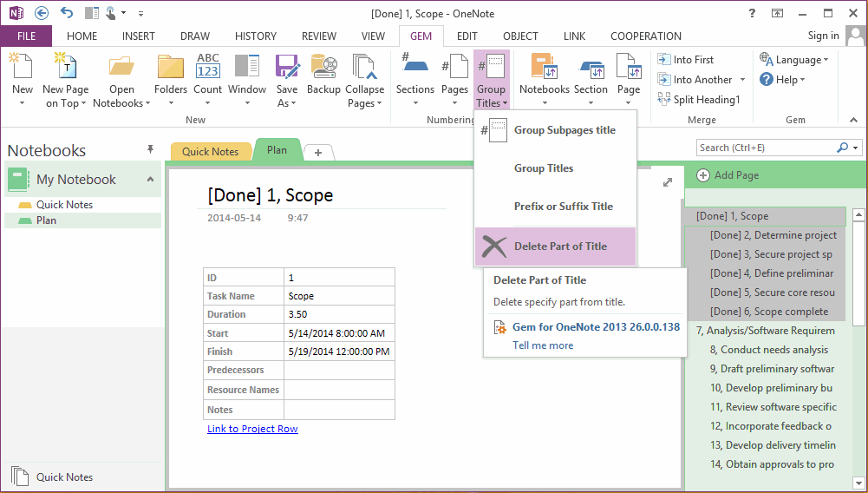This screenshot has height=493, width=868.
Task: Click the Add Page button
Action: 728,175
